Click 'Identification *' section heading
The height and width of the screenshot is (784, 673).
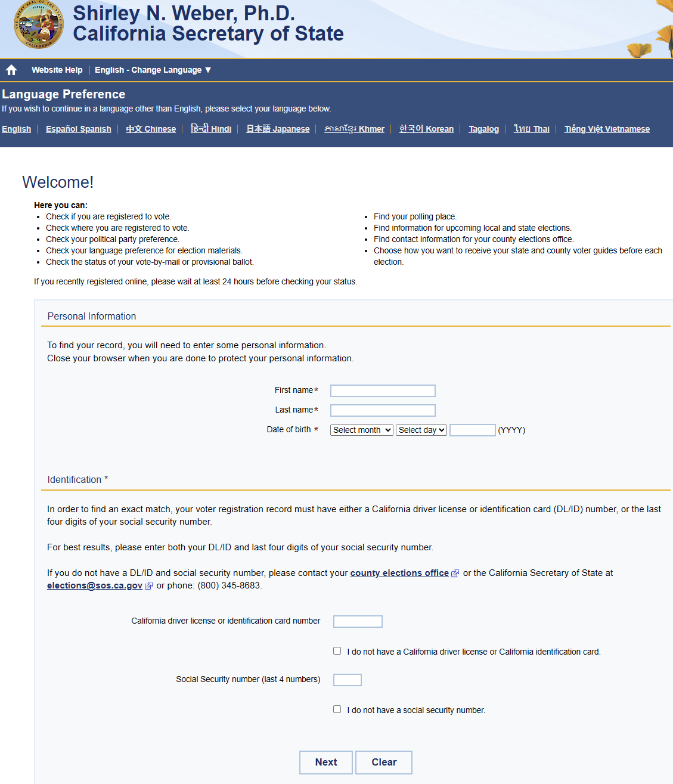click(77, 480)
